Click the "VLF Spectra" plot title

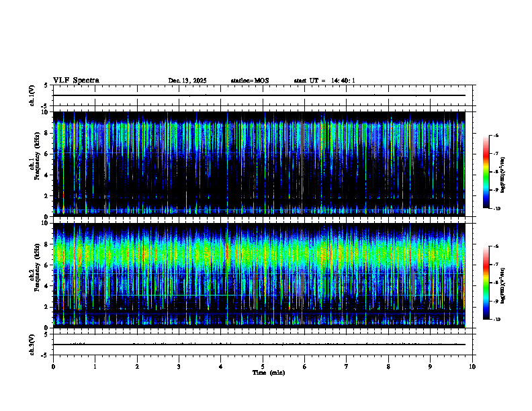point(76,81)
